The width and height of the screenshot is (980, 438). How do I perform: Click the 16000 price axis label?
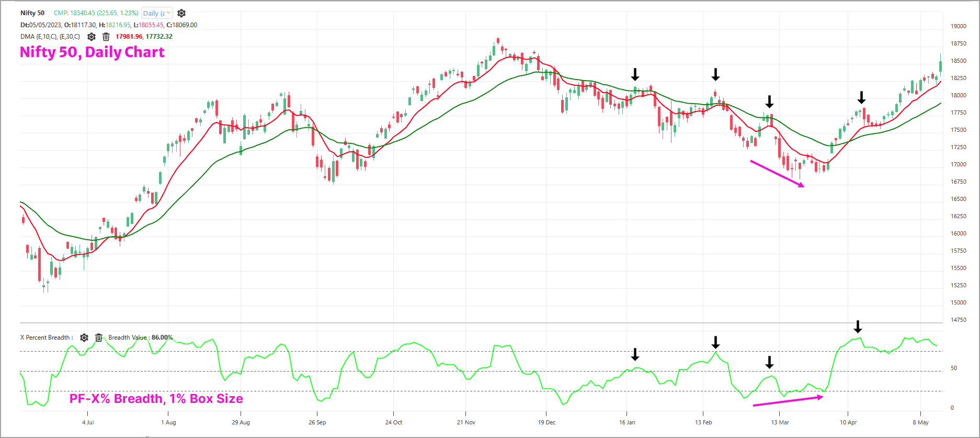tap(959, 233)
